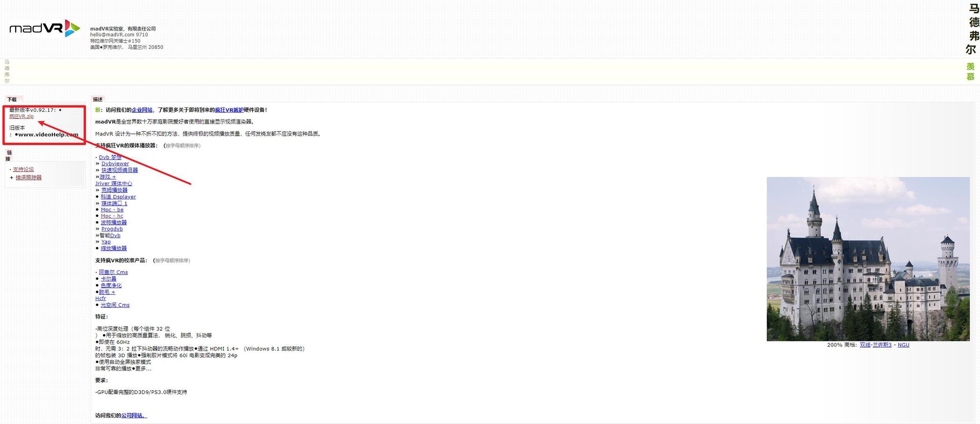Click the 下载 section heading

point(12,99)
